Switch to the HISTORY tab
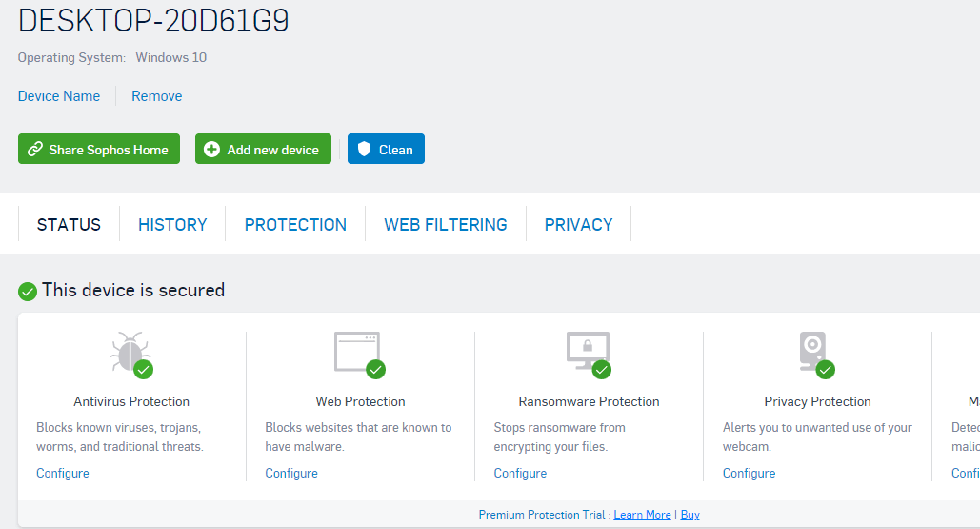The height and width of the screenshot is (529, 980). pos(172,225)
